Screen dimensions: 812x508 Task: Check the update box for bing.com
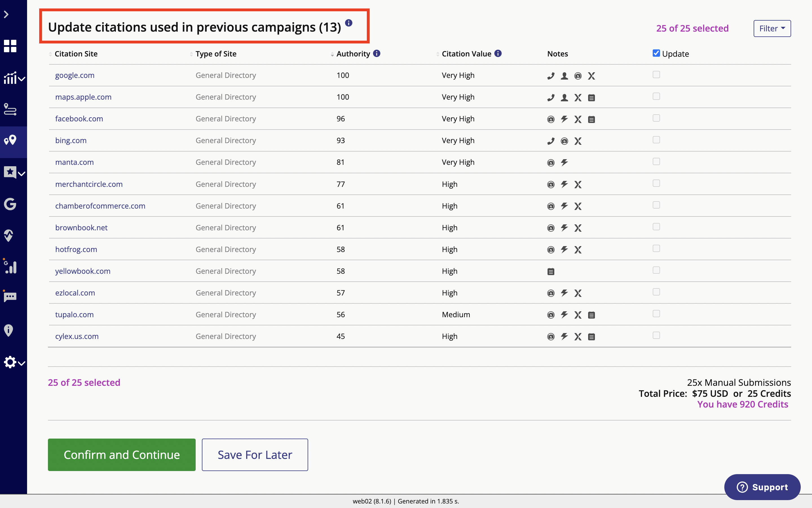tap(656, 140)
